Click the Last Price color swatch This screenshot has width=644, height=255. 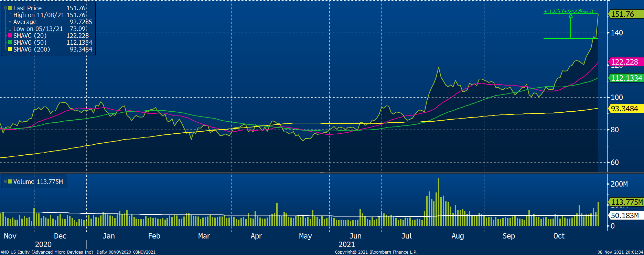click(x=10, y=8)
